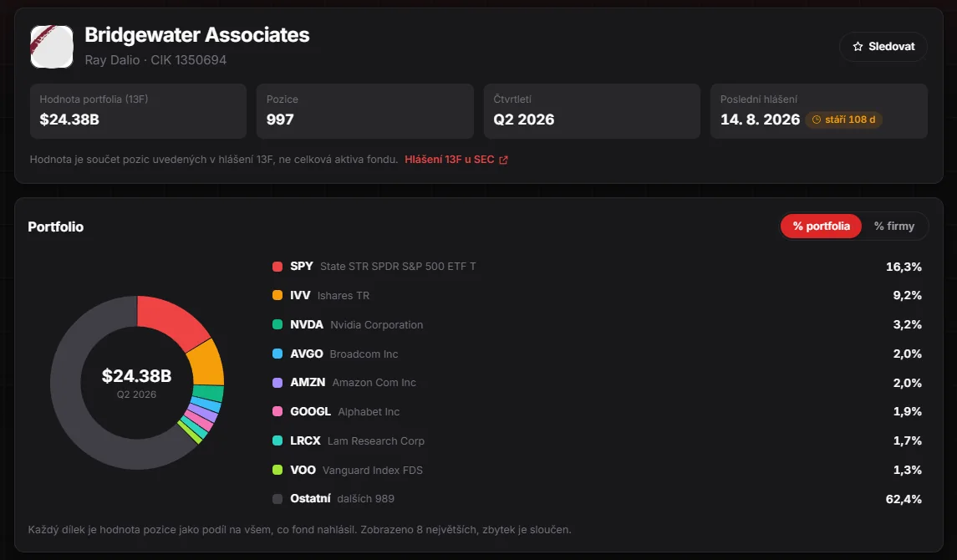
Task: Select the Ostatní legend label
Action: [310, 498]
